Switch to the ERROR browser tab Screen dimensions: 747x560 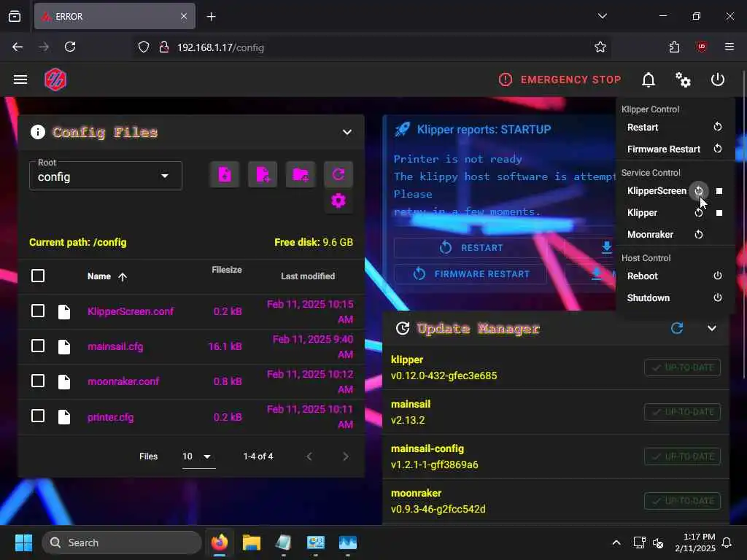pyautogui.click(x=115, y=17)
